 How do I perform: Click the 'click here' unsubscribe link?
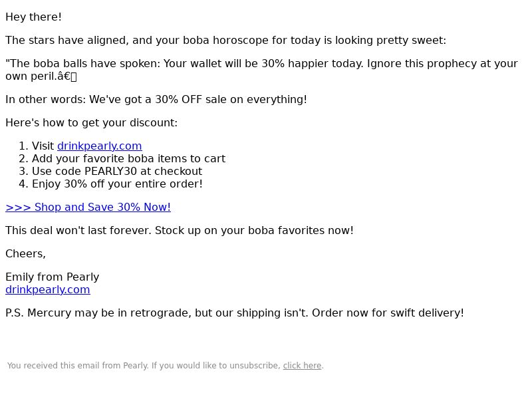pyautogui.click(x=302, y=365)
